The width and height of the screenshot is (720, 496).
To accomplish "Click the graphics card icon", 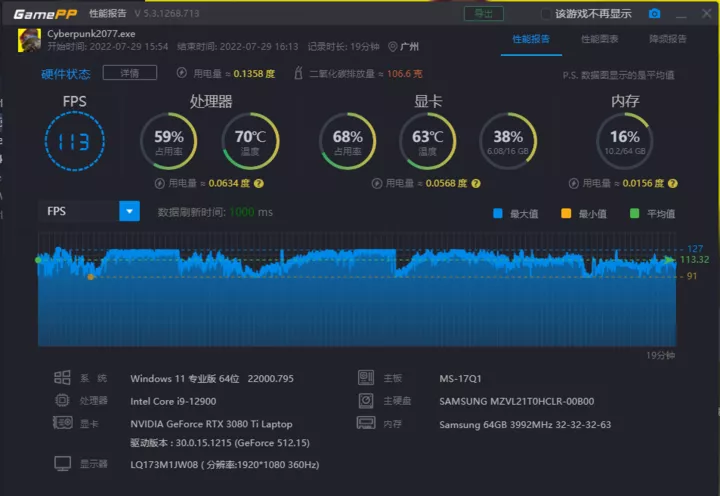I will (62, 423).
